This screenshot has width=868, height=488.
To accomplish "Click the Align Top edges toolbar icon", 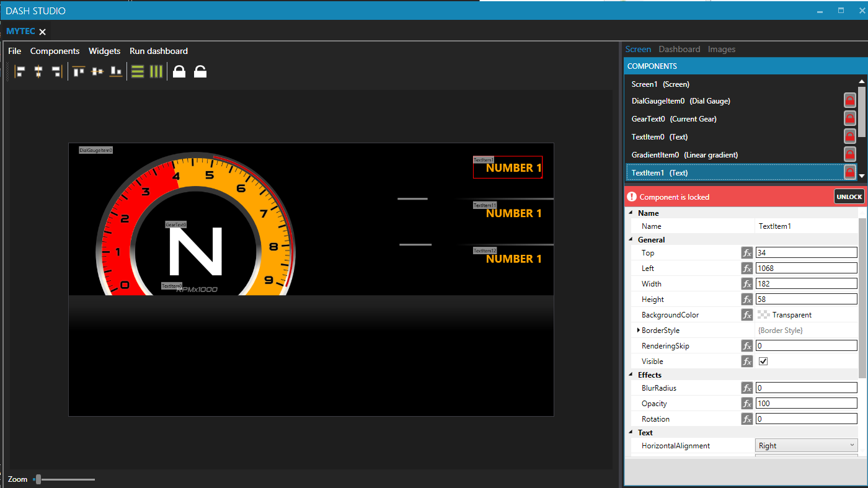I will click(79, 71).
